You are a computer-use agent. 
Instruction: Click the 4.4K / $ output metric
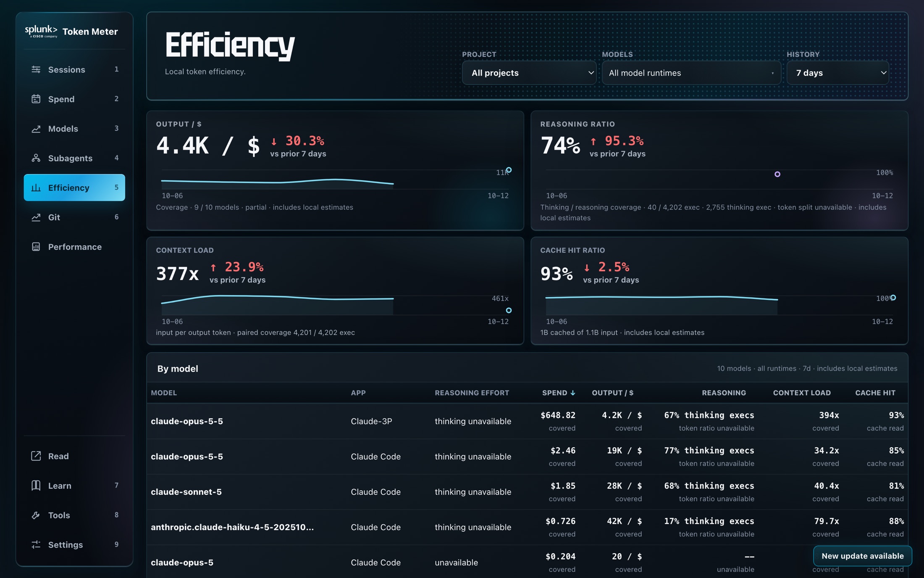(x=208, y=146)
